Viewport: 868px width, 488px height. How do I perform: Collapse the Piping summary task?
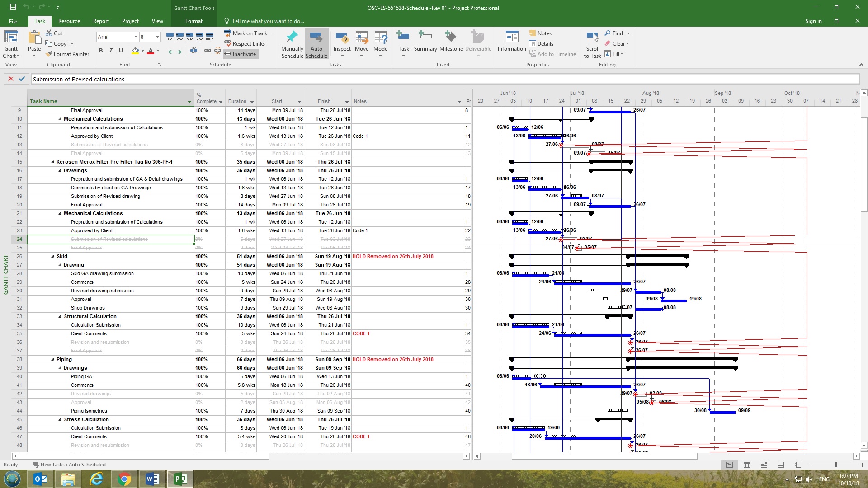click(52, 359)
